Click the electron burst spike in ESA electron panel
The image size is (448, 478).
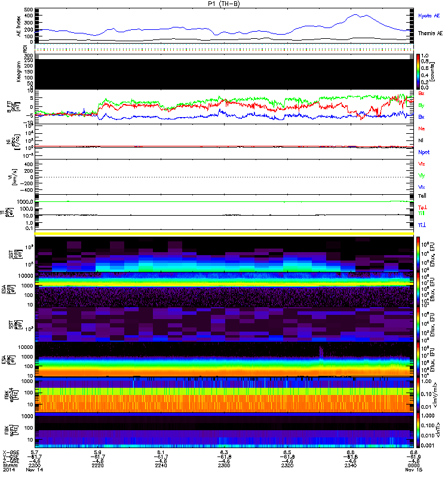(321, 352)
